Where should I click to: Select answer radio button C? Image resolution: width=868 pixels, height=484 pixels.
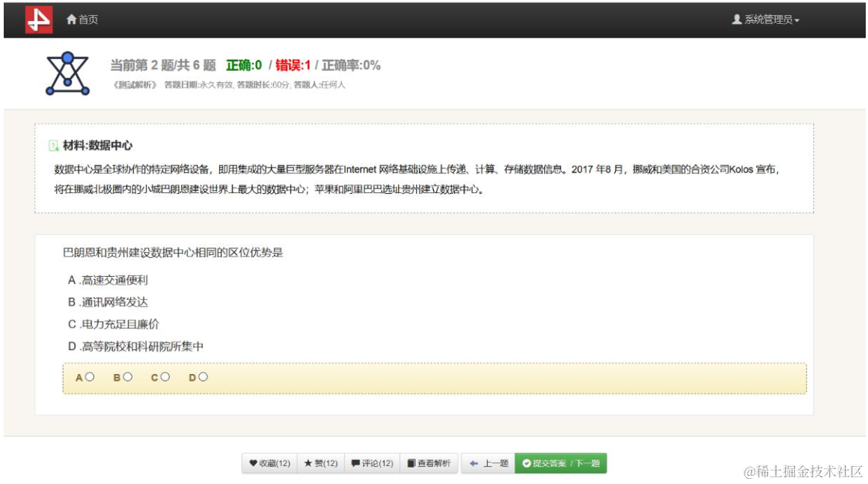point(165,377)
